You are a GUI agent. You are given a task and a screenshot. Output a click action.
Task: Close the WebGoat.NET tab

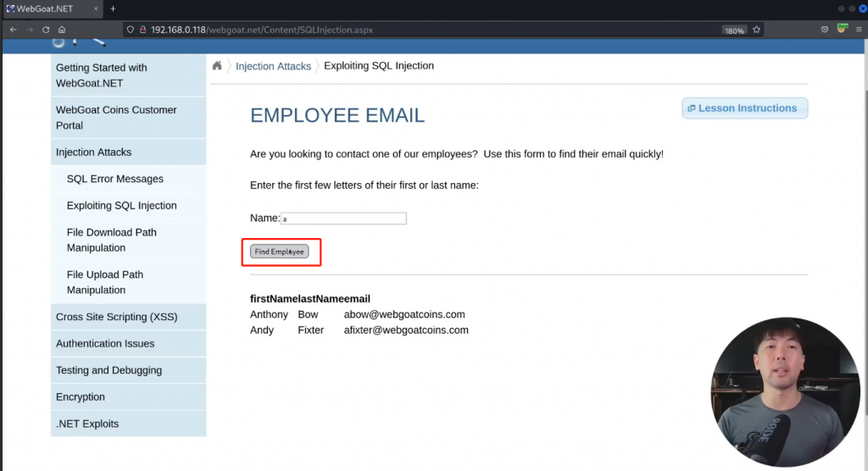pos(96,8)
